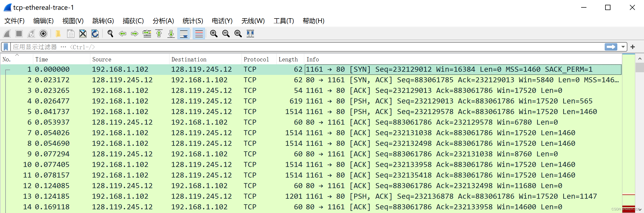Open the 视图(V) menu
The height and width of the screenshot is (213, 644).
click(73, 21)
